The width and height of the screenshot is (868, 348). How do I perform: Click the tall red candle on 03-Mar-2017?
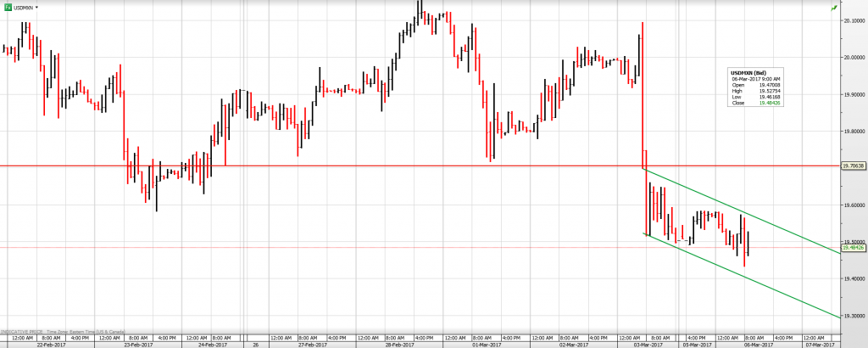(x=642, y=93)
